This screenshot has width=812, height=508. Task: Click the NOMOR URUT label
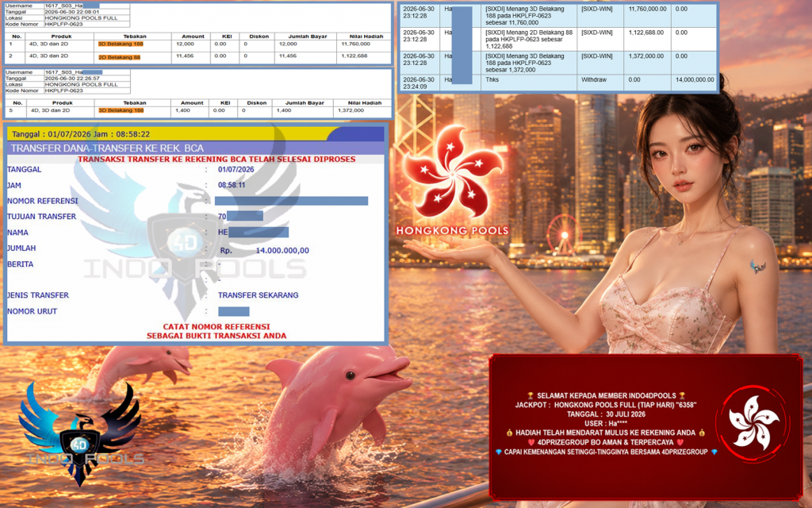pos(32,311)
